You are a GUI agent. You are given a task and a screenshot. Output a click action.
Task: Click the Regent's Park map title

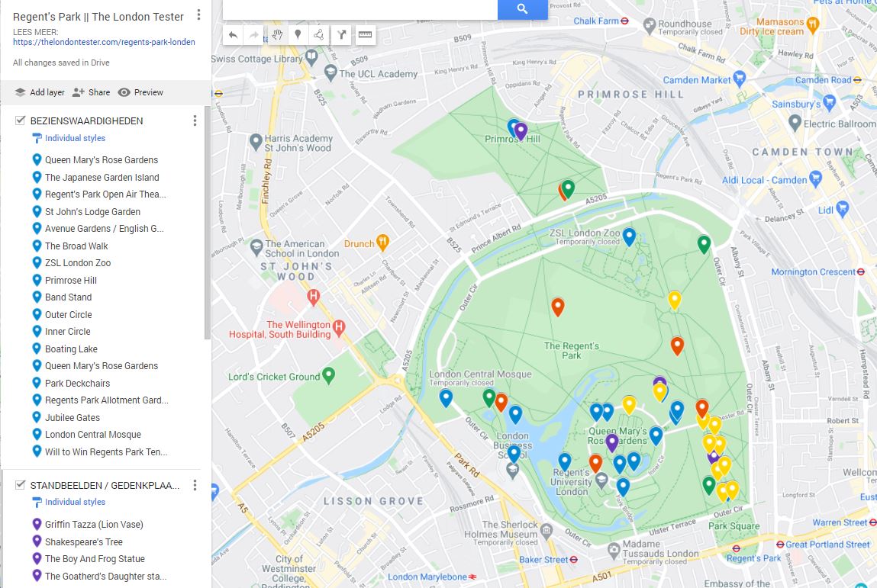[98, 17]
